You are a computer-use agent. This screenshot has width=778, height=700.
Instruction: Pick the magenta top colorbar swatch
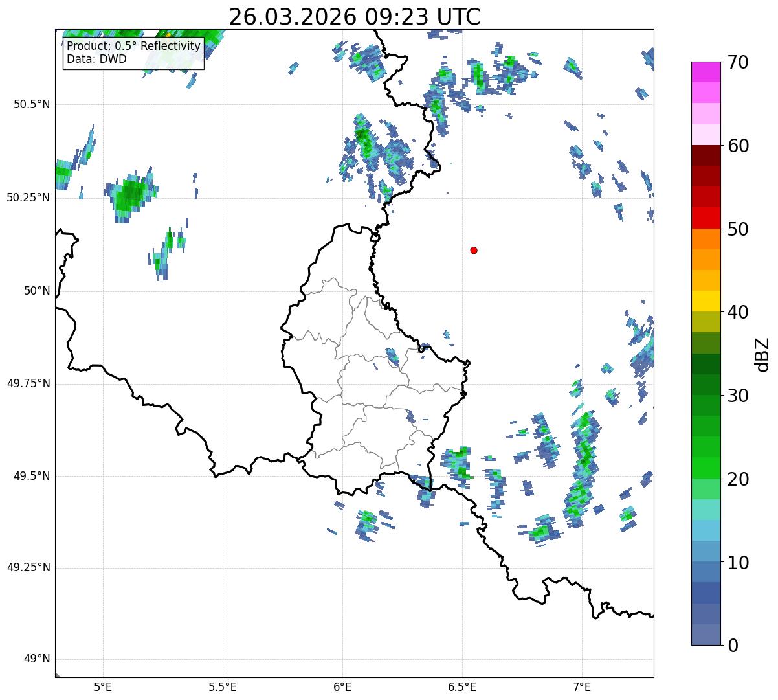[x=706, y=72]
